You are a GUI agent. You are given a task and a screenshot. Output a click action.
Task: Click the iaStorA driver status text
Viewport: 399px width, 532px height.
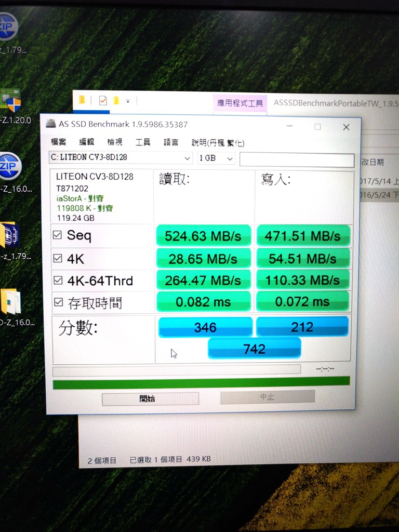coord(79,198)
